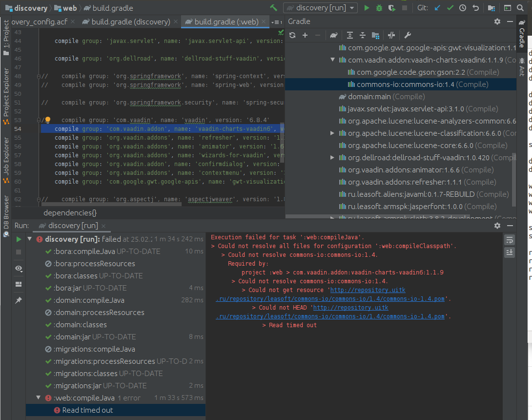Click line 54 in the editor gutter
The width and height of the screenshot is (532, 420).
[x=18, y=128]
